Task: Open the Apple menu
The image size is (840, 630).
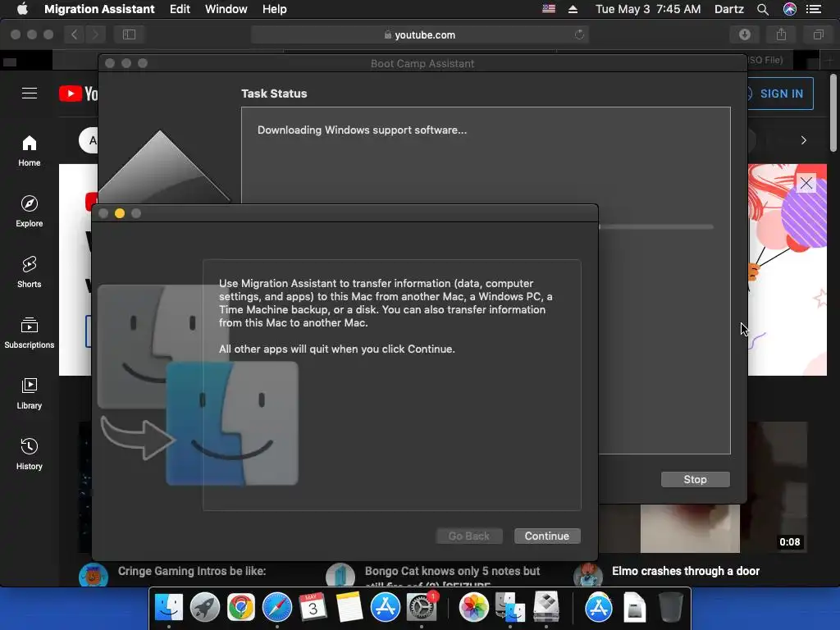Action: (x=22, y=9)
